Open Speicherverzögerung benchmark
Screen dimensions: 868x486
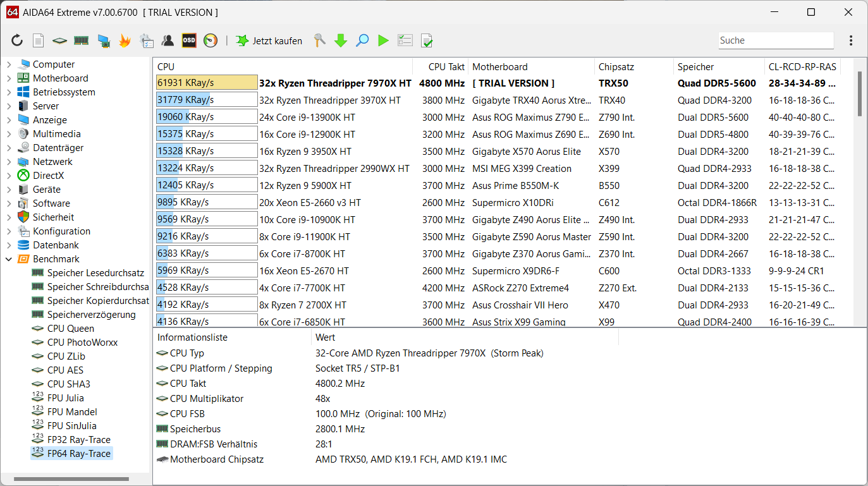tap(91, 315)
